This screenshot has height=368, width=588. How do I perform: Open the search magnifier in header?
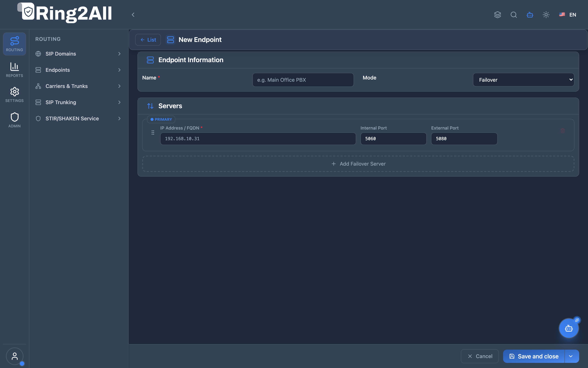coord(514,15)
